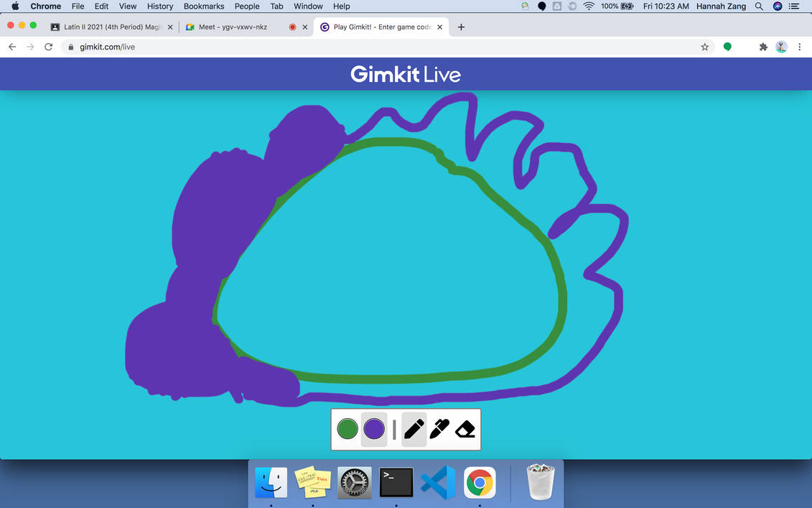The height and width of the screenshot is (508, 812).
Task: Open Stickies from the Dock
Action: pos(313,483)
